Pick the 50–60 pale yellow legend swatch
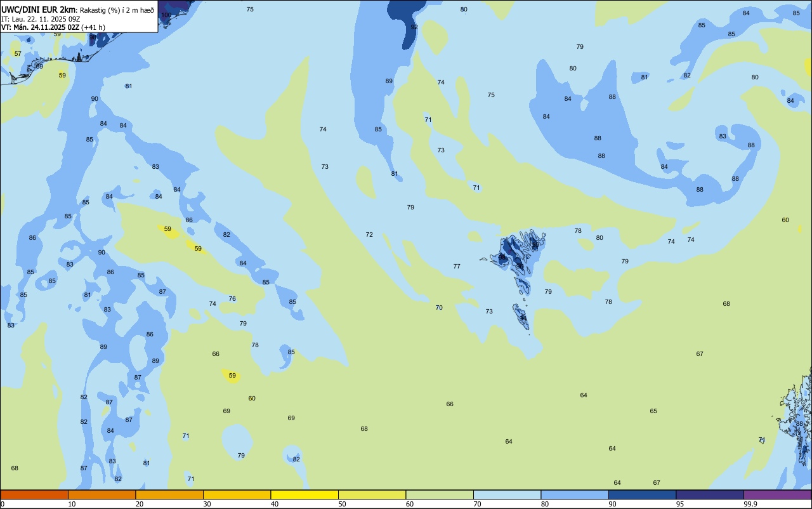The image size is (812, 509). coord(372,494)
